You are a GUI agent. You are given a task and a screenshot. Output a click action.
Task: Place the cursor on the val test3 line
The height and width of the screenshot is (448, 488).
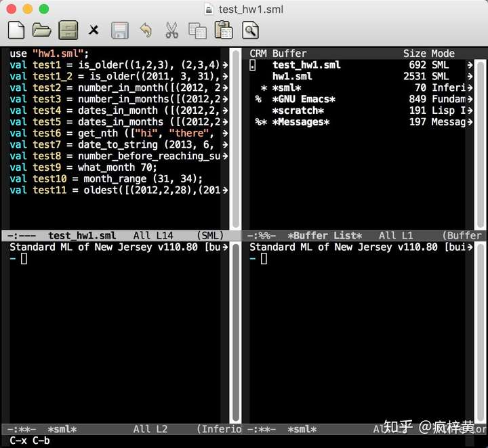[119, 99]
